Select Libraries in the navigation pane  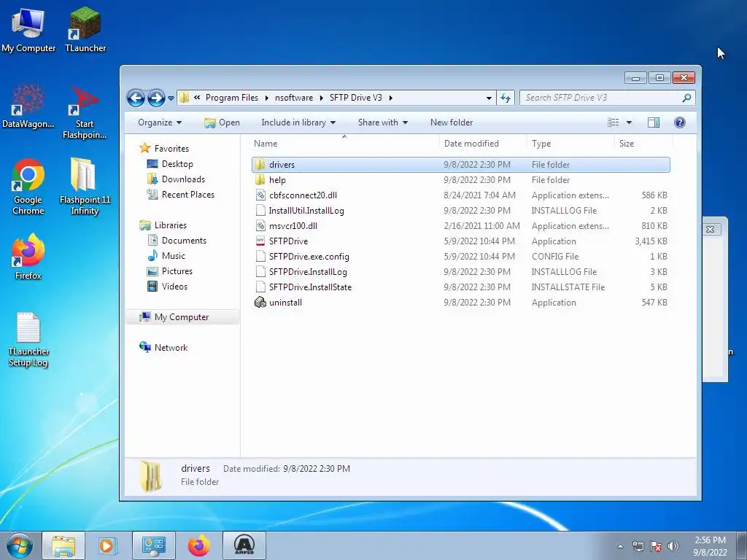click(171, 225)
